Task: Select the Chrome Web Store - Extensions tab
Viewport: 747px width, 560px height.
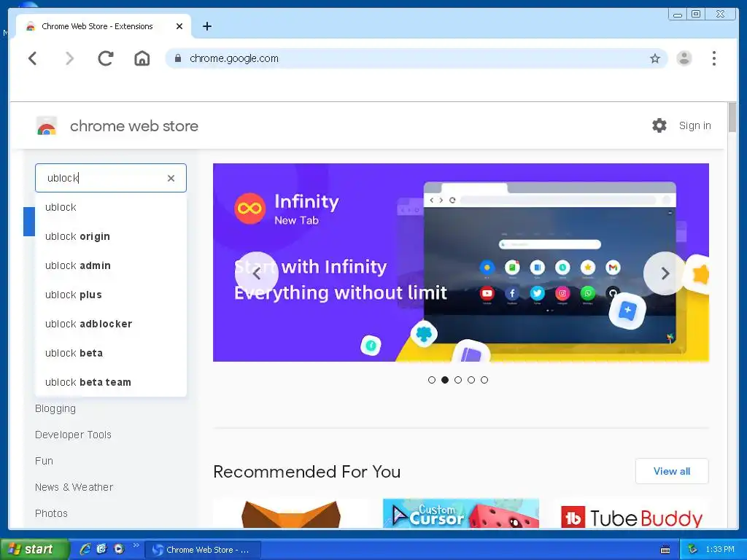Action: click(x=104, y=26)
